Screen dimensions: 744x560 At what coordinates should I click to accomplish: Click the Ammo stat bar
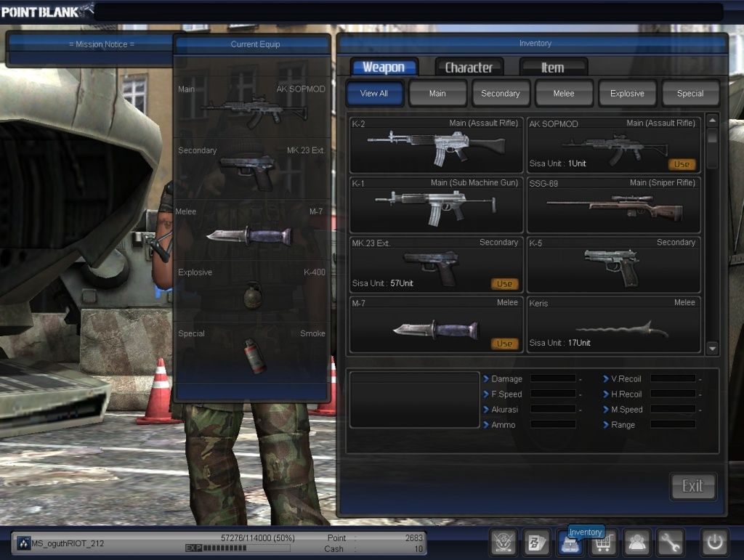553,424
